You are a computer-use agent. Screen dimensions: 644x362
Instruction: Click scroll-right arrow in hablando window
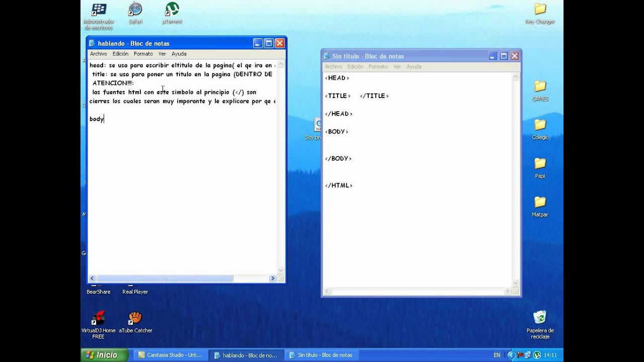click(x=273, y=279)
